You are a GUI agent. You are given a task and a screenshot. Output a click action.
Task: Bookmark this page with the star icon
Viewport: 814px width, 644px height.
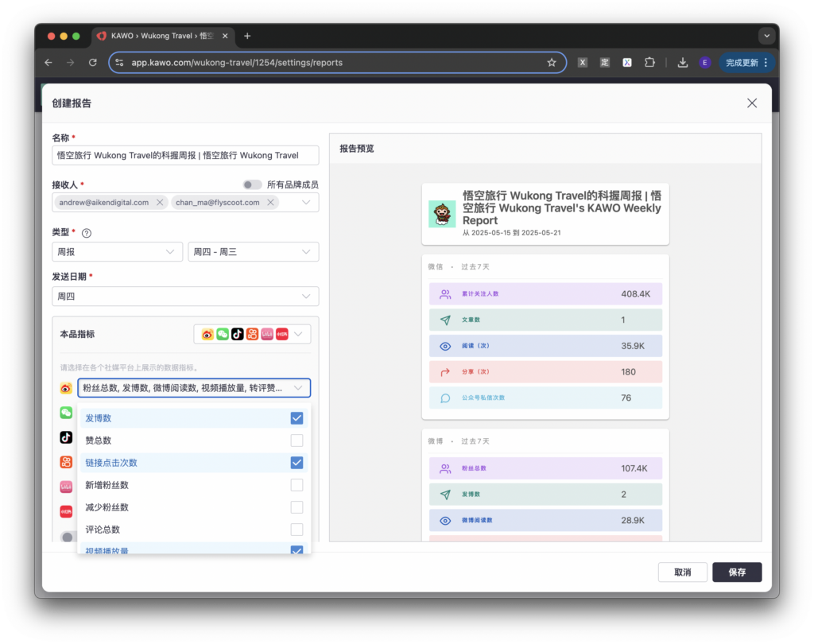(552, 63)
